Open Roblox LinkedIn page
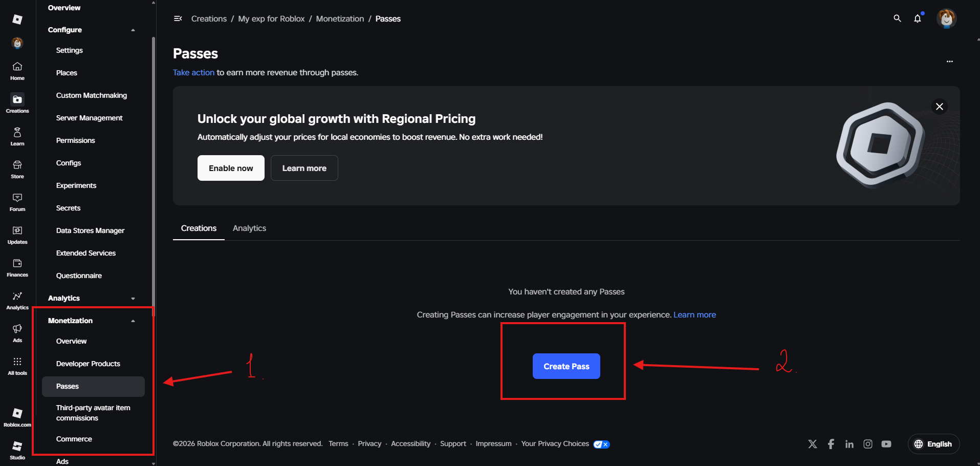980x466 pixels. pos(850,444)
